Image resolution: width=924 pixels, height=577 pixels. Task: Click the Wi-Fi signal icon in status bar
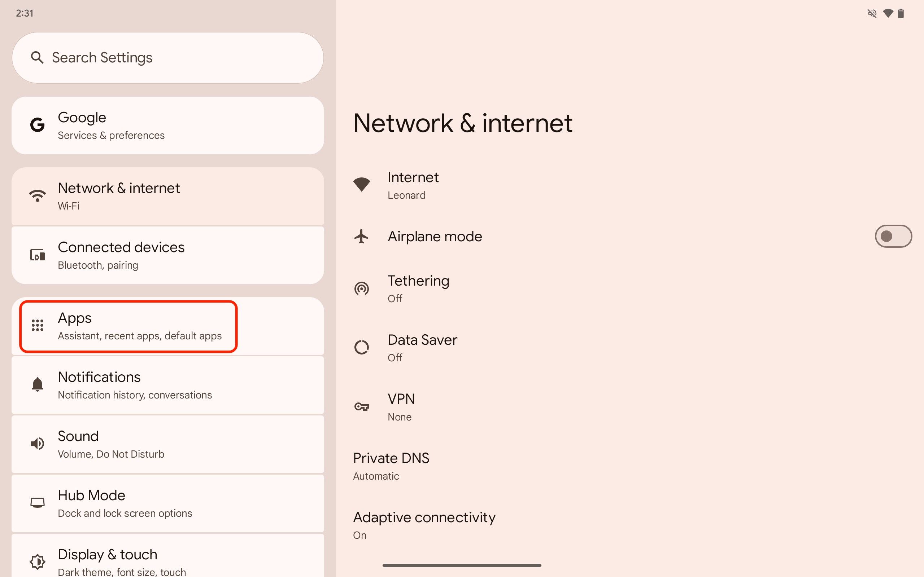click(888, 13)
